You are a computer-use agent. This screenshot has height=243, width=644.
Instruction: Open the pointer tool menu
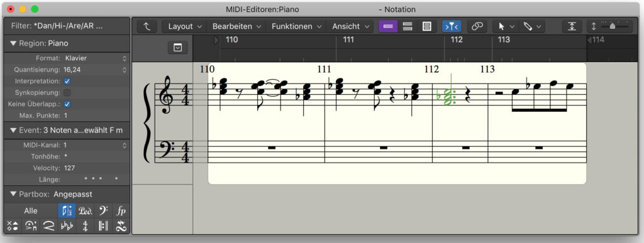[x=506, y=26]
